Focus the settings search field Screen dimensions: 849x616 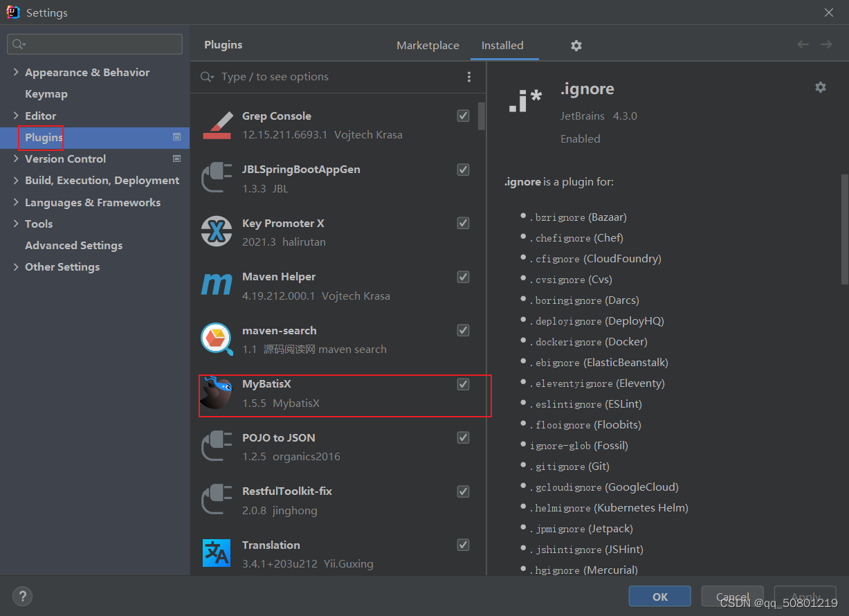95,44
